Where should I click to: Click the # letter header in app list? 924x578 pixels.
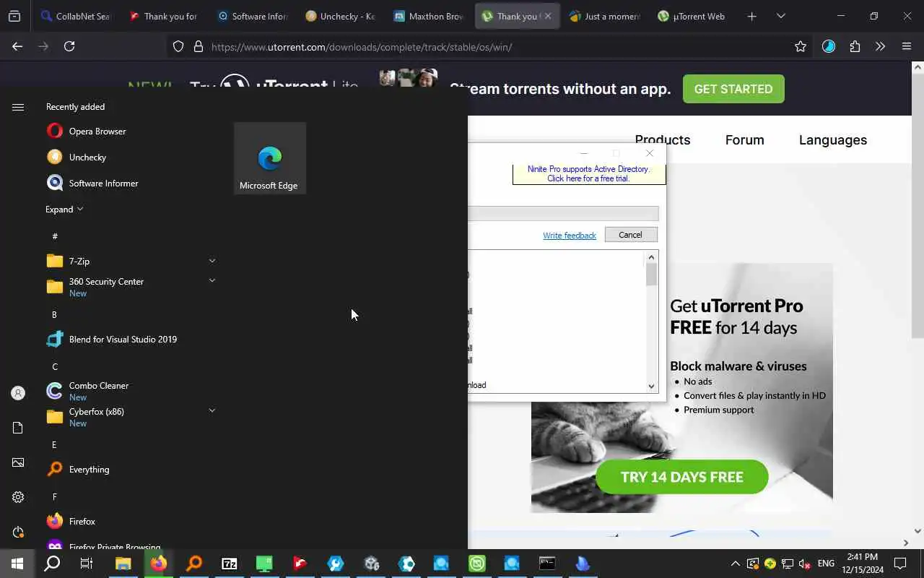coord(55,236)
